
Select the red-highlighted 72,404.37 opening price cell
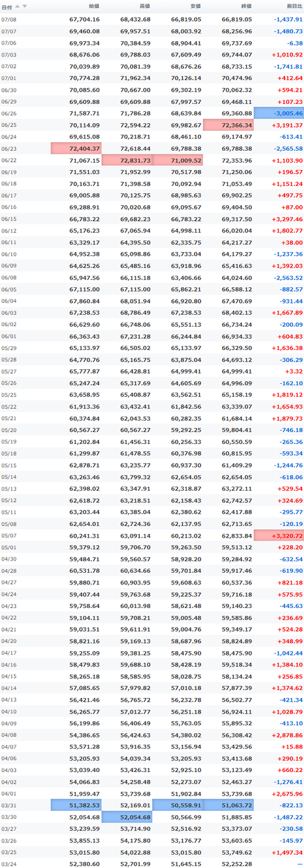76,148
